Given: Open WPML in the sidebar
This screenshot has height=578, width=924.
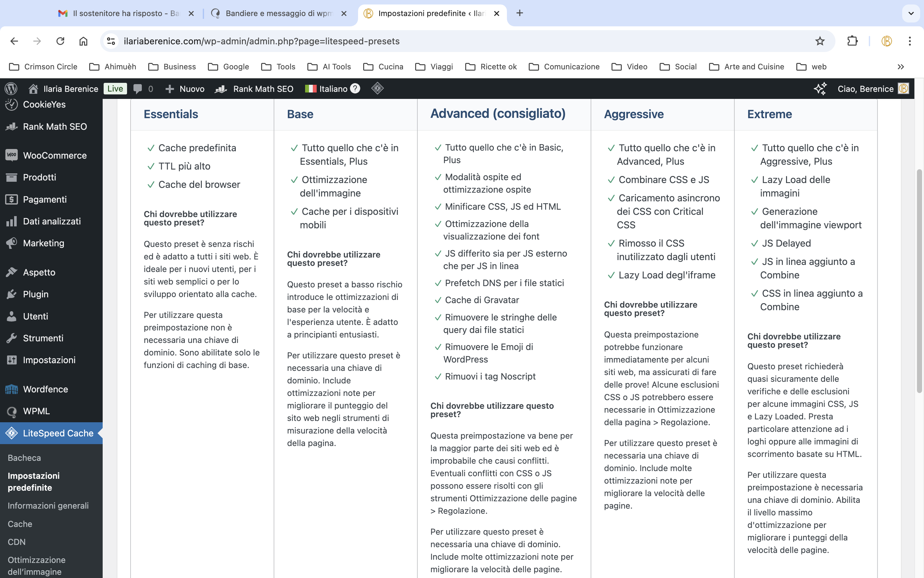Looking at the screenshot, I should click(51, 411).
